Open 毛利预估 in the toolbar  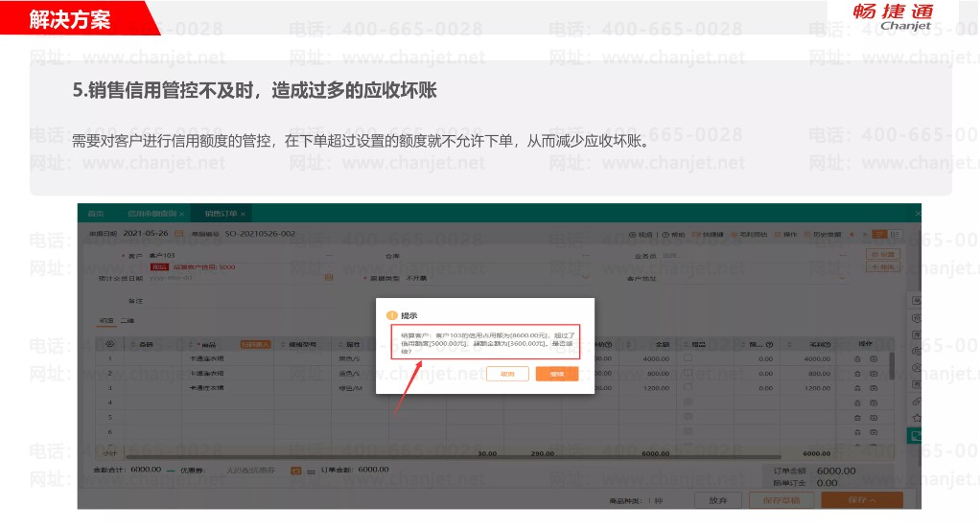(x=749, y=235)
